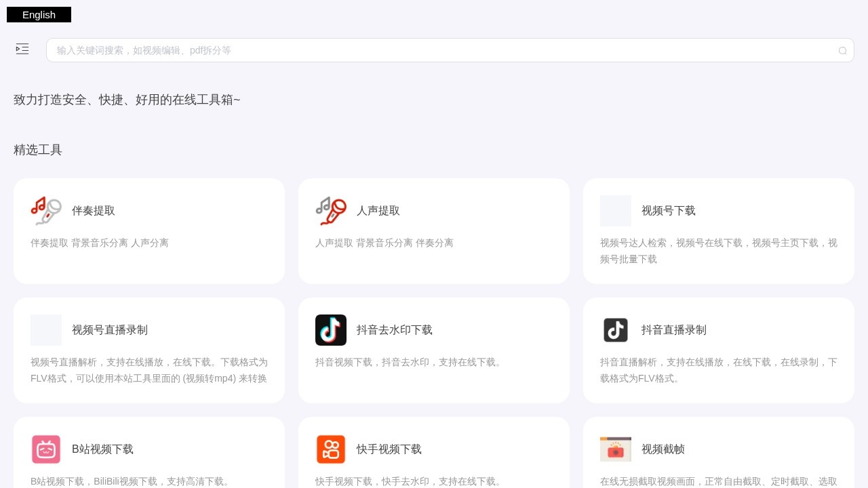Click the Kuaishou video download icon
This screenshot has height=488, width=868.
[x=331, y=449]
